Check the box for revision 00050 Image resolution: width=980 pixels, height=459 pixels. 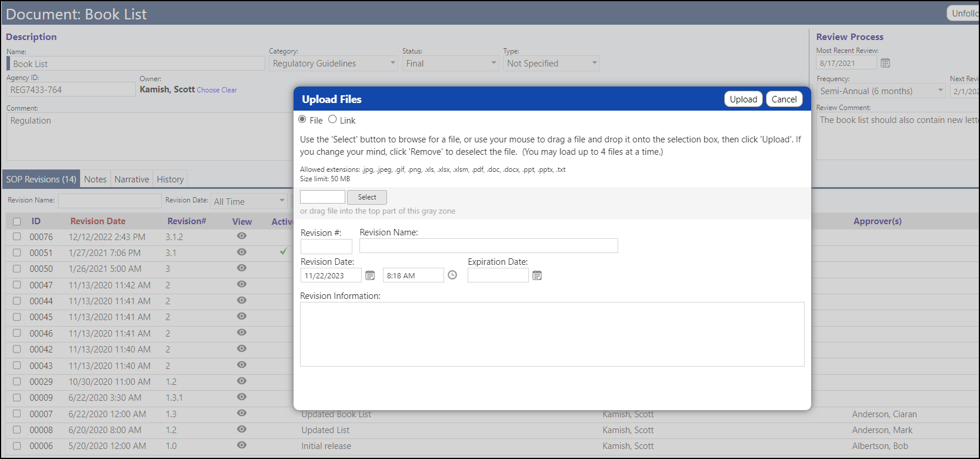[x=17, y=268]
